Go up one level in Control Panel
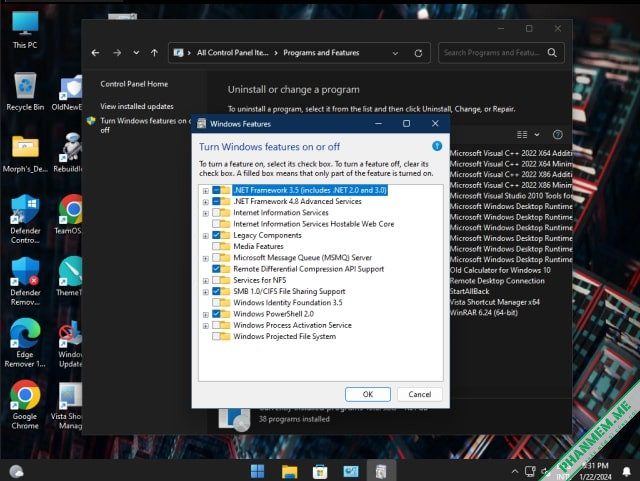 click(154, 53)
